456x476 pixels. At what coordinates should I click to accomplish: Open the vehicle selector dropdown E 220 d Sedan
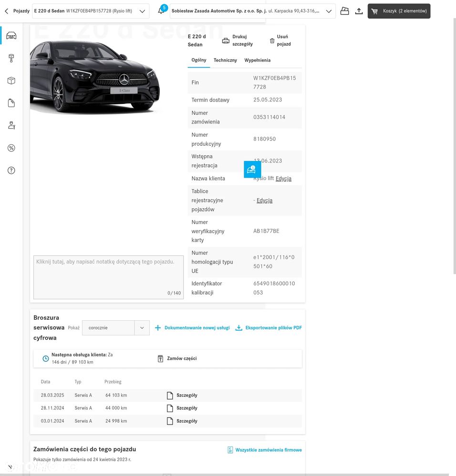(91, 11)
